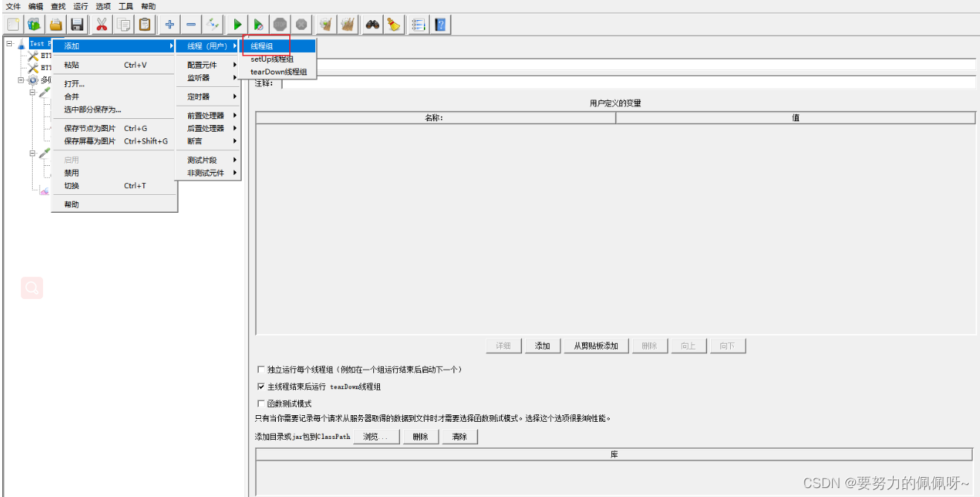Image resolution: width=980 pixels, height=497 pixels.
Task: Select 粘贴 in the context menu
Action: tap(114, 65)
